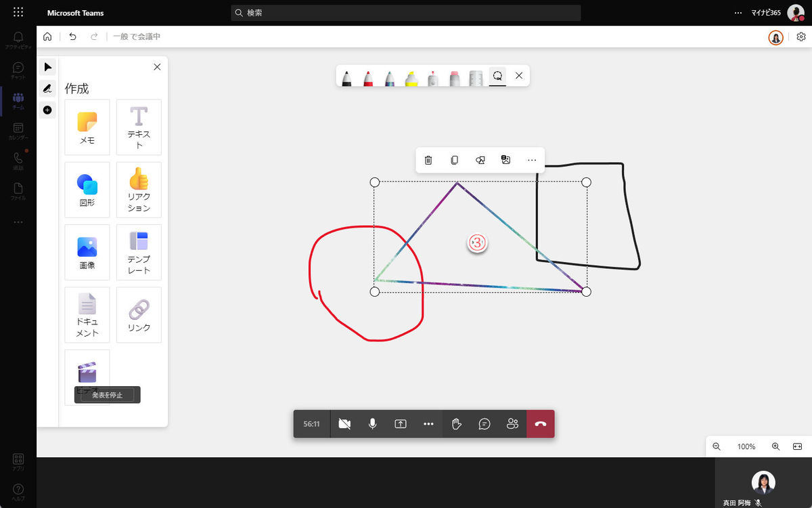The height and width of the screenshot is (508, 812).
Task: Open share content tray
Action: point(401,424)
